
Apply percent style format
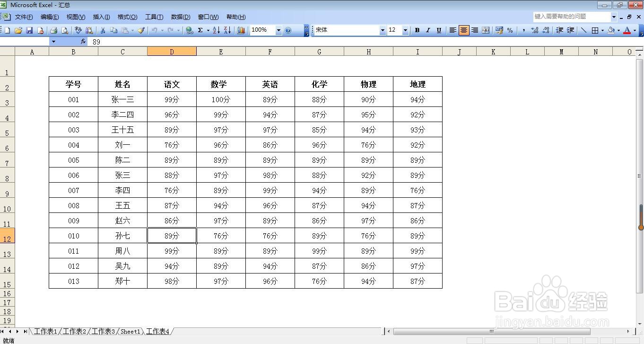tap(510, 30)
